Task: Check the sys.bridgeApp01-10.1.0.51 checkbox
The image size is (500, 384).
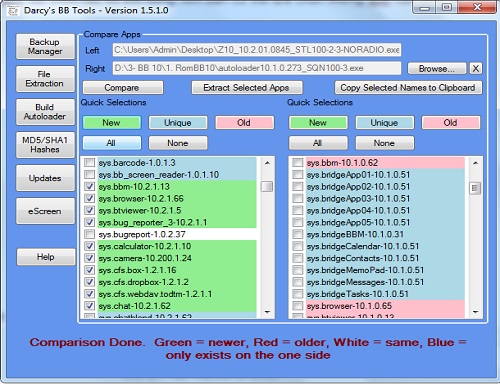Action: (297, 174)
